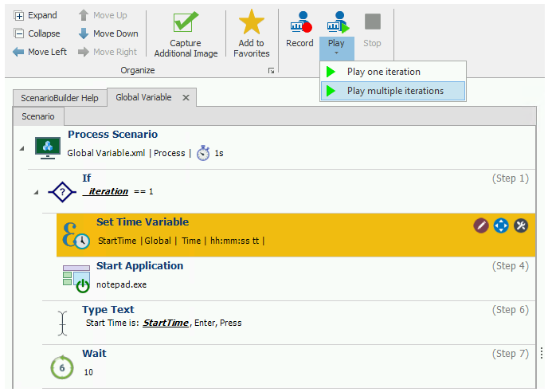Viewport: 548px width, 392px height.
Task: Click the If condition diamond icon
Action: (62, 192)
